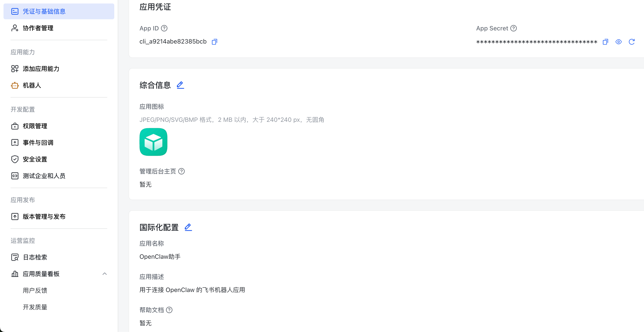Show the App Secret help tooltip
Viewport: 644px width, 332px height.
tap(513, 28)
